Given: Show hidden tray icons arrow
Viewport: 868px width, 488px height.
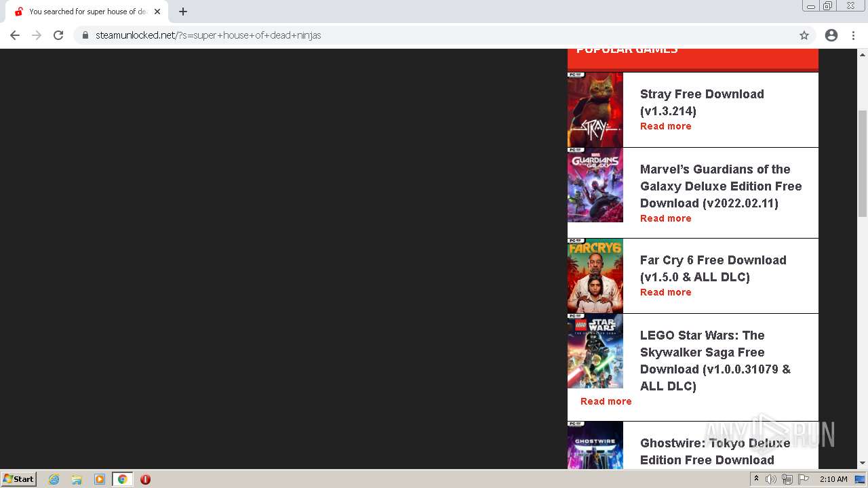Looking at the screenshot, I should tap(756, 479).
